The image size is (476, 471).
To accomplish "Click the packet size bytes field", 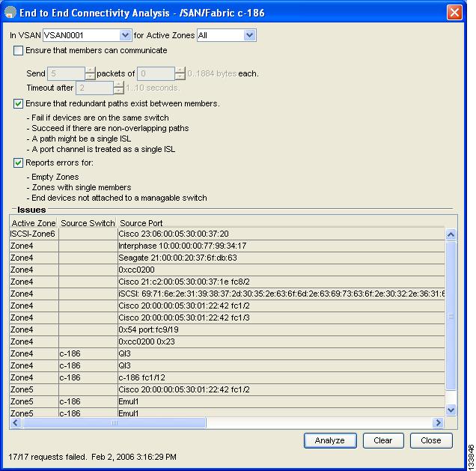I will click(156, 73).
